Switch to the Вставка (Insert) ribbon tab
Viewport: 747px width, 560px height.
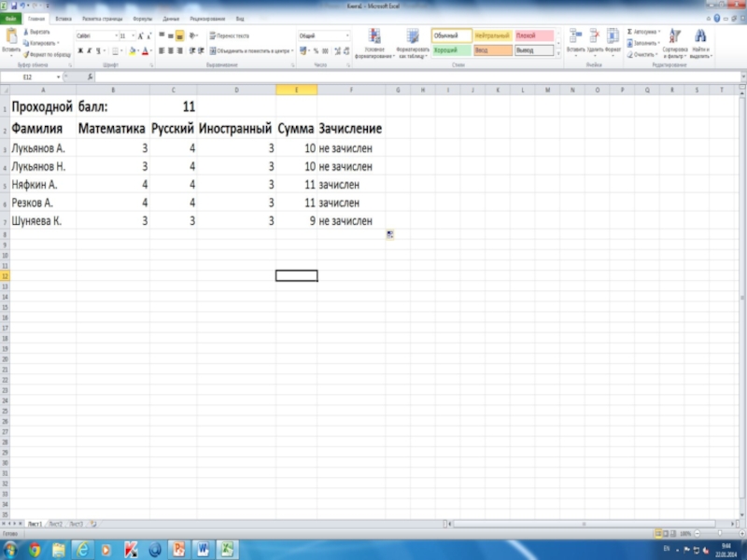tap(63, 19)
